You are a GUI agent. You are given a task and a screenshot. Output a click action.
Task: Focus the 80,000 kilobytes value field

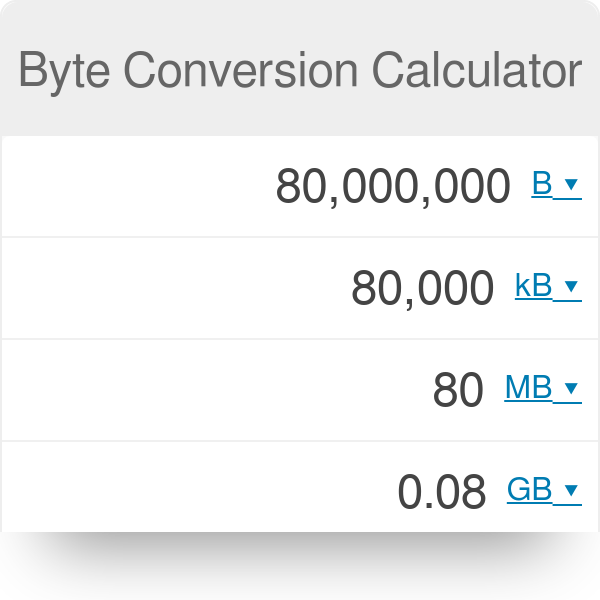[422, 288]
